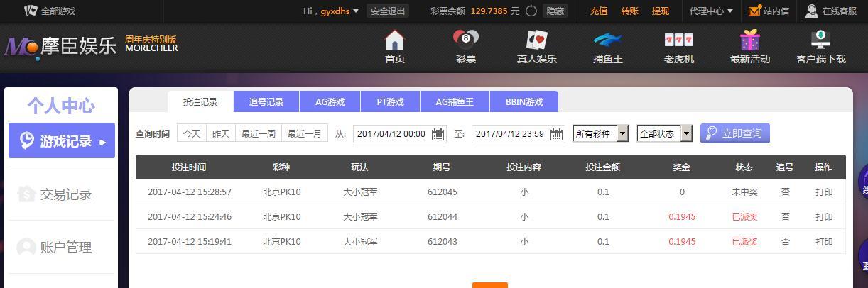Open the 代理中心 dropdown menu
Image resolution: width=868 pixels, height=288 pixels.
(x=711, y=11)
